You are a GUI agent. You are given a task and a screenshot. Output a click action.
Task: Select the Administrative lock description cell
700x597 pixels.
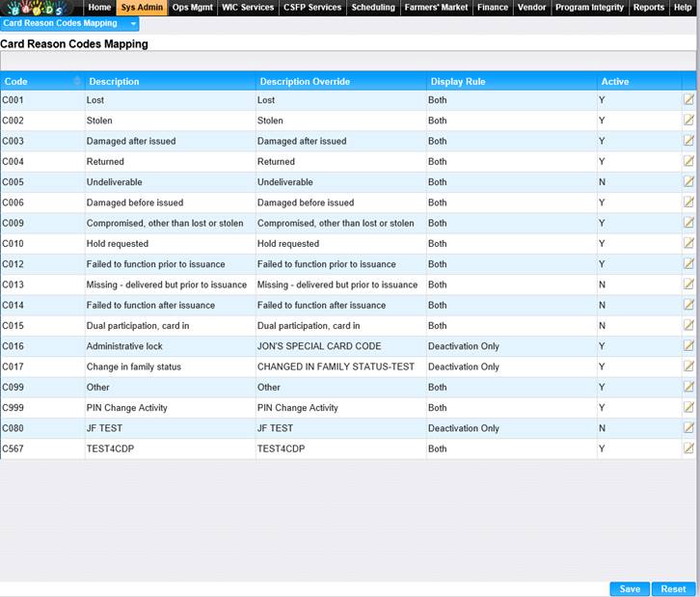(170, 346)
